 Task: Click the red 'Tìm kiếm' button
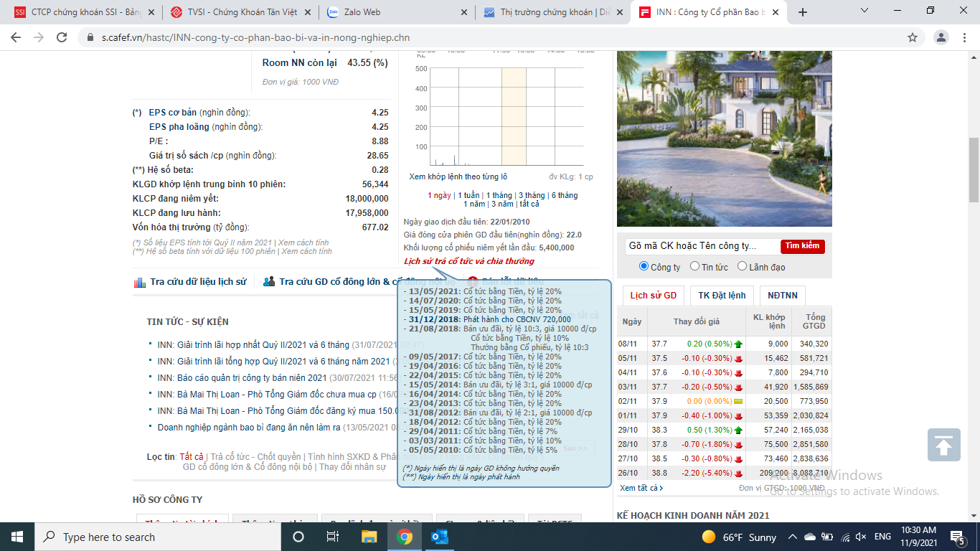point(802,246)
